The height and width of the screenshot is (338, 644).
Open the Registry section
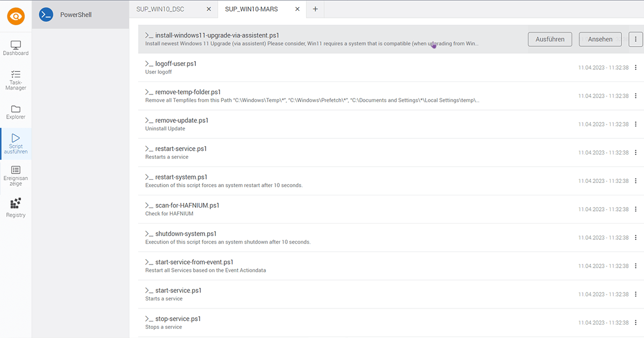(16, 208)
